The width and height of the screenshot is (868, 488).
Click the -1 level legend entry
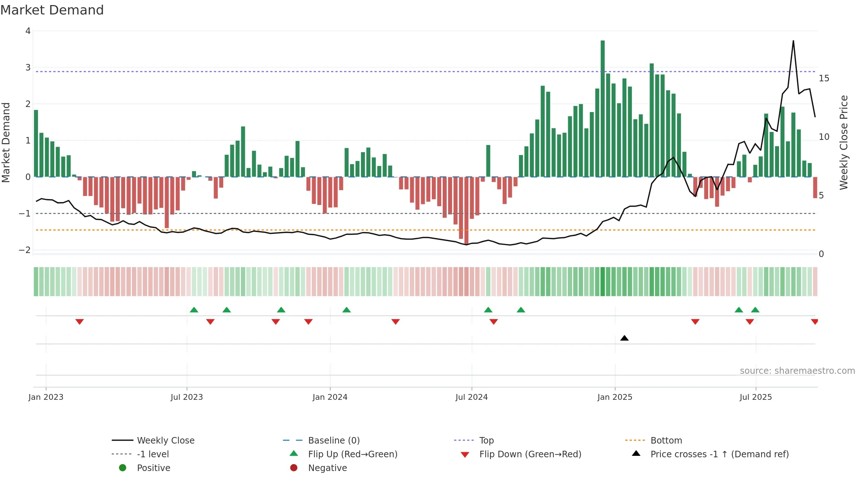140,454
